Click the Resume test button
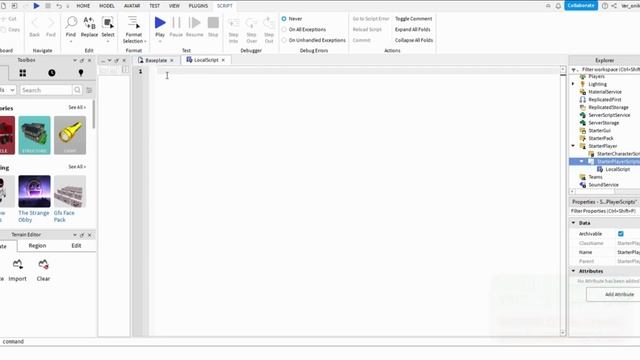Image resolution: width=640 pixels, height=360 pixels. [x=195, y=27]
